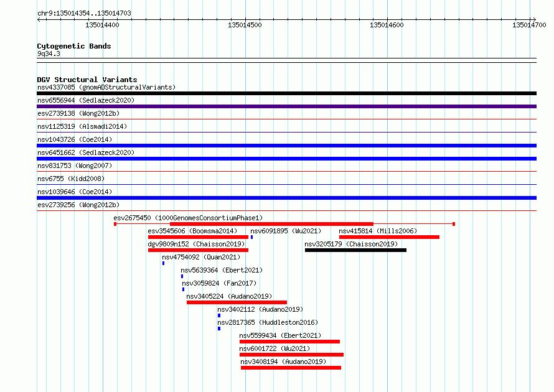Click nsv1043726 (Coe2014) label
Image resolution: width=554 pixels, height=392 pixels.
coord(75,139)
